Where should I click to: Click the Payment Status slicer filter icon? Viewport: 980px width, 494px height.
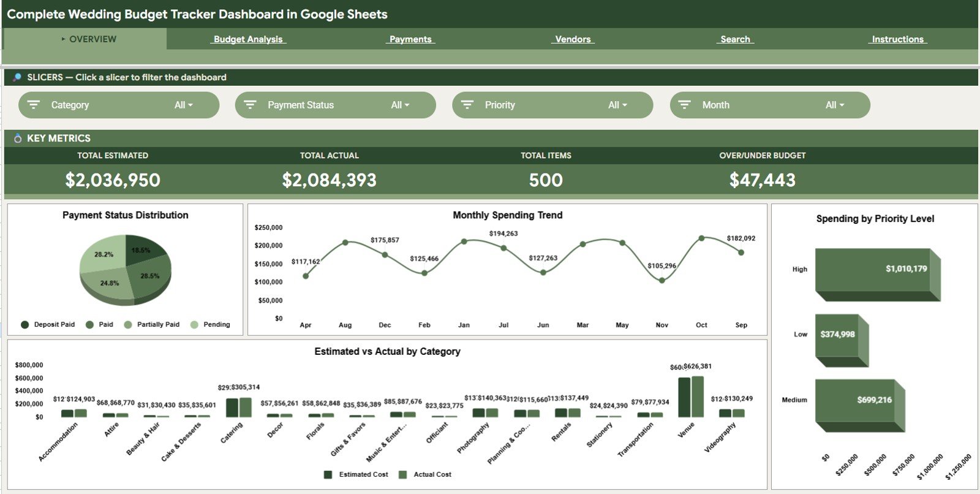[250, 105]
